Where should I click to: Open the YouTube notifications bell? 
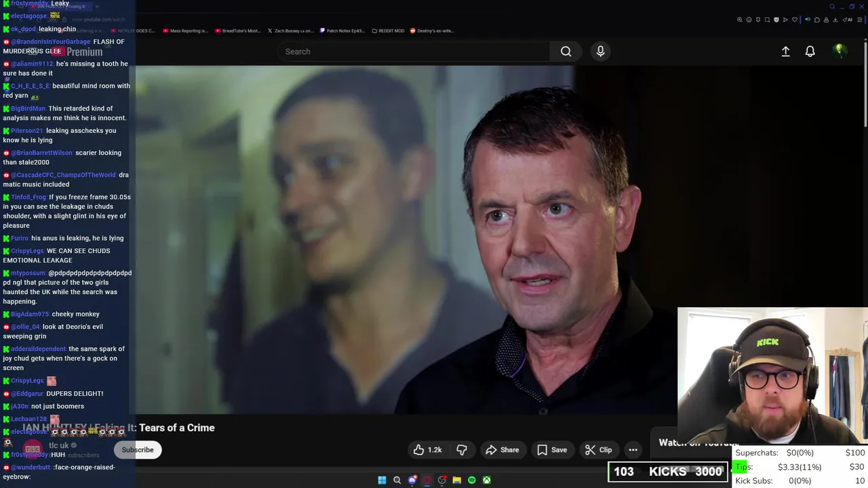[810, 52]
